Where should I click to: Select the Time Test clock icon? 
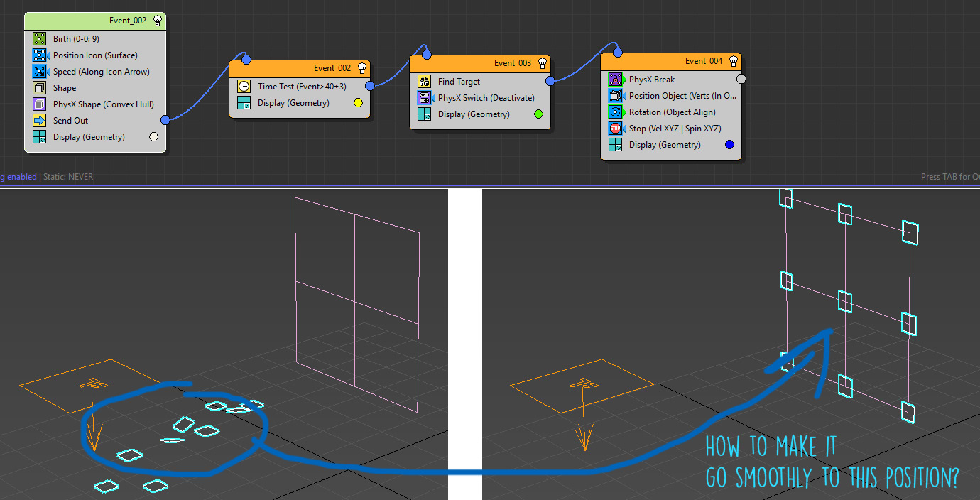[244, 87]
